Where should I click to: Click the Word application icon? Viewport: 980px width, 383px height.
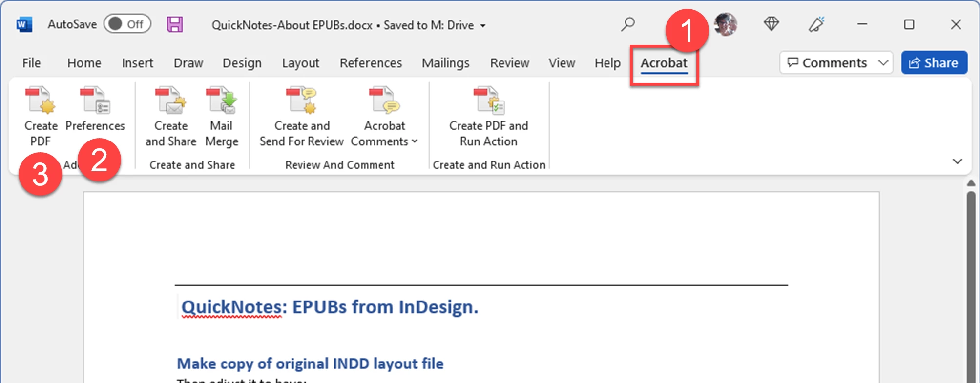[x=24, y=24]
